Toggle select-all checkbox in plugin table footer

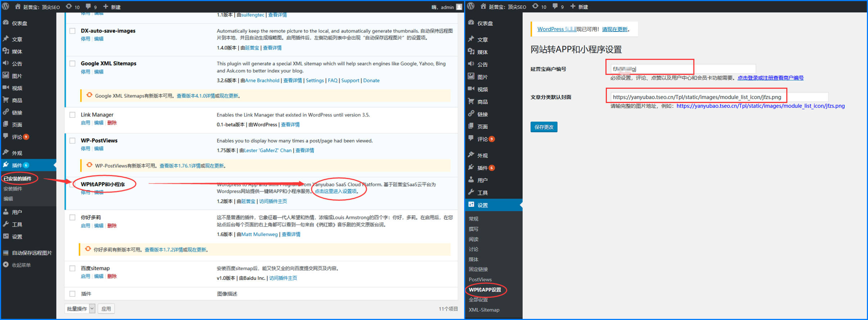tap(72, 294)
